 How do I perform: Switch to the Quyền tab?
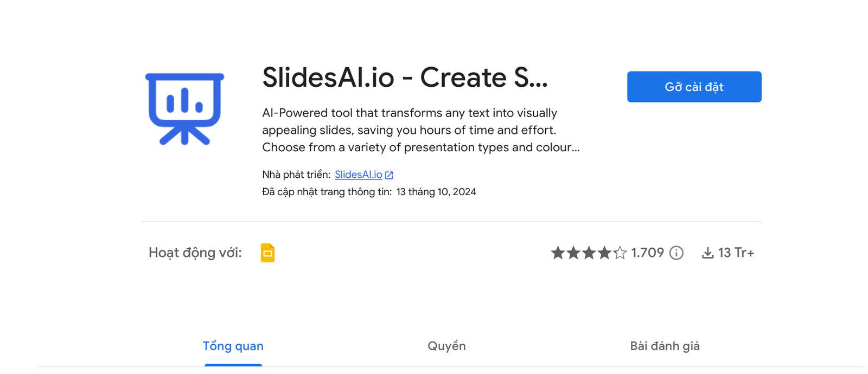tap(446, 346)
